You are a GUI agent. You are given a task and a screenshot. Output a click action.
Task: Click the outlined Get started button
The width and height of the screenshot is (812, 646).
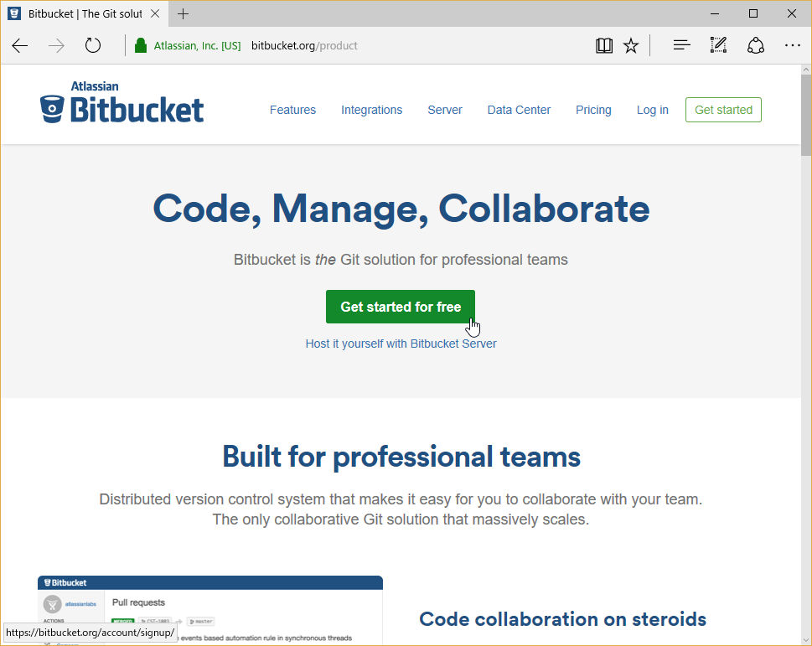723,110
